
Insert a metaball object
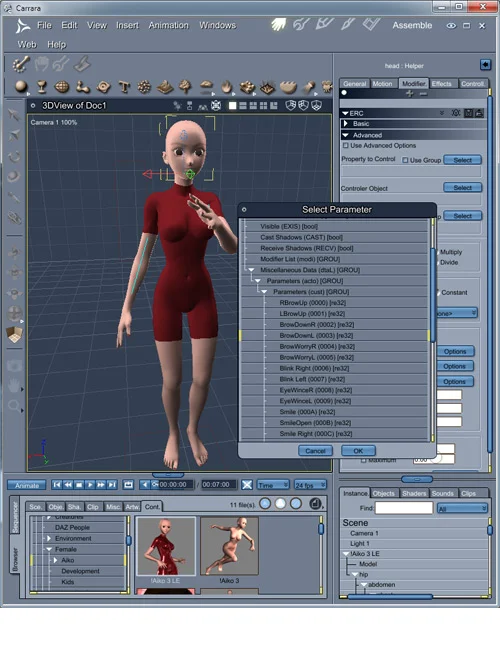pos(83,87)
